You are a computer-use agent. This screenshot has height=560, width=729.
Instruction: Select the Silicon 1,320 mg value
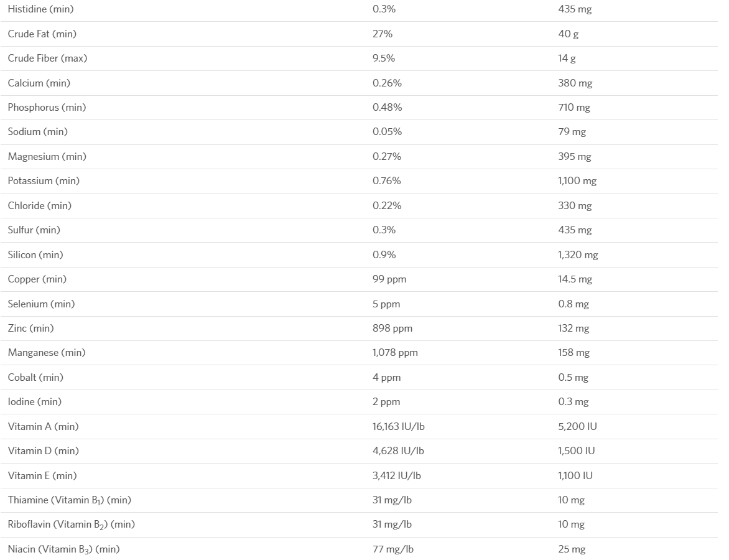click(578, 255)
